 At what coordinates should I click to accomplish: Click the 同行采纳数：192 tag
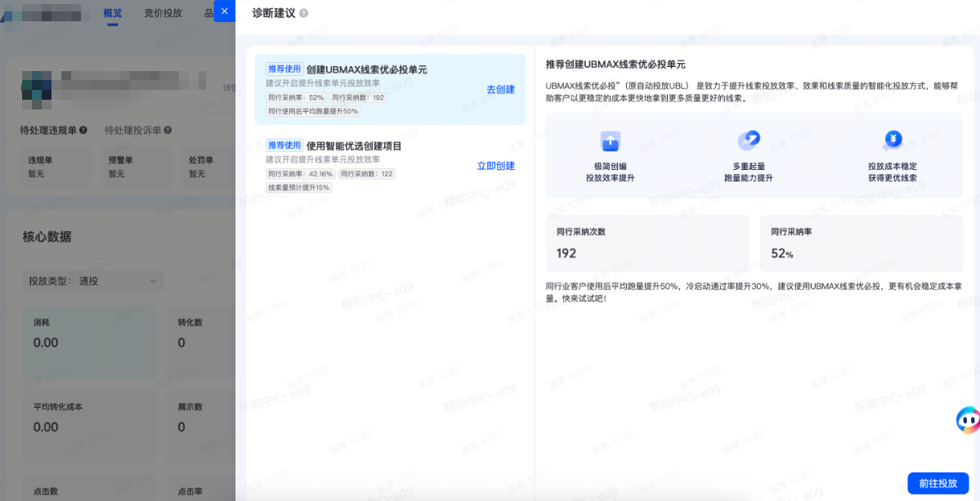357,98
